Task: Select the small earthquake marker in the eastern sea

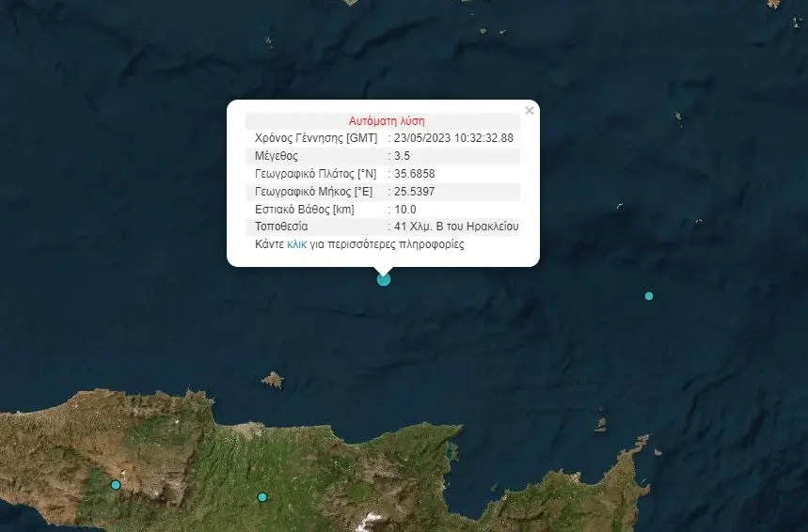Action: (648, 296)
